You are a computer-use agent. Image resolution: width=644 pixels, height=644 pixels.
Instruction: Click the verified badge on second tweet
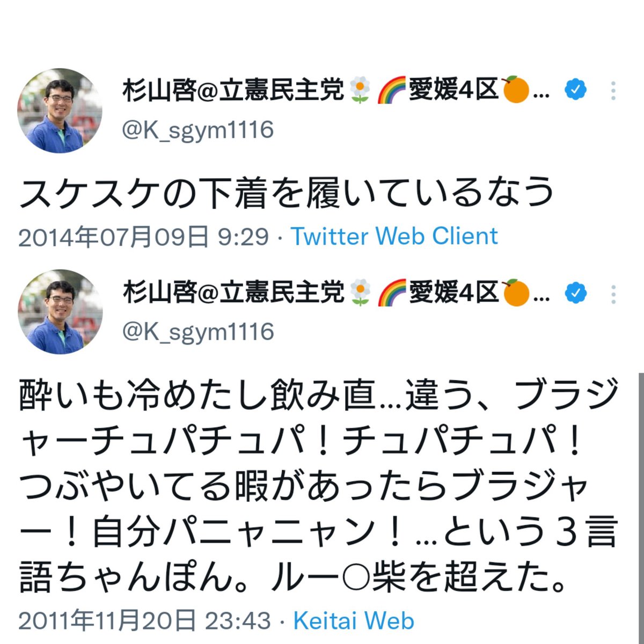(575, 293)
